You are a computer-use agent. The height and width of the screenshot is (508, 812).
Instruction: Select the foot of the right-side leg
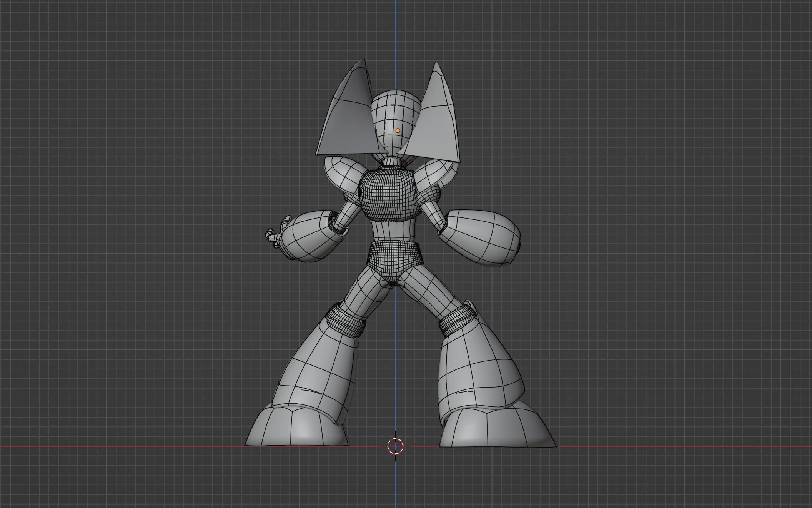click(x=496, y=429)
